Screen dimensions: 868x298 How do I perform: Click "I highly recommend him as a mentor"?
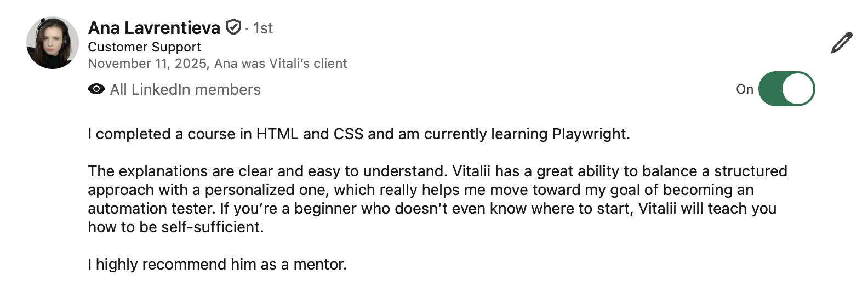click(x=217, y=265)
